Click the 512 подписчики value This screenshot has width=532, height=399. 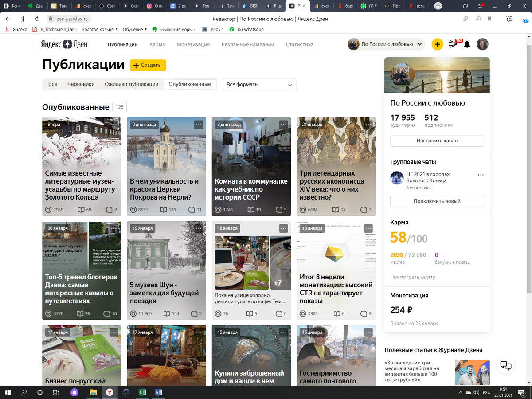(x=431, y=117)
